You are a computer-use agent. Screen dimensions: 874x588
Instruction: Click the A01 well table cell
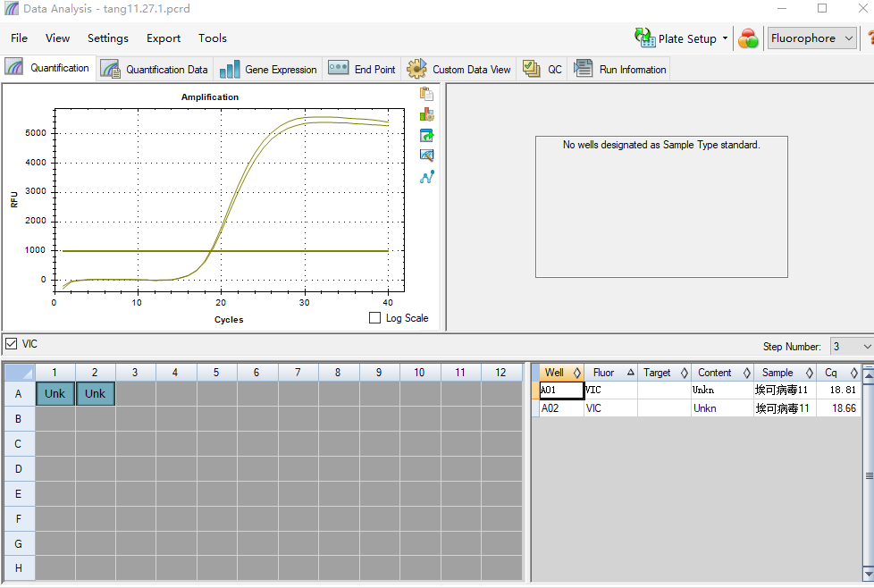[x=562, y=391]
